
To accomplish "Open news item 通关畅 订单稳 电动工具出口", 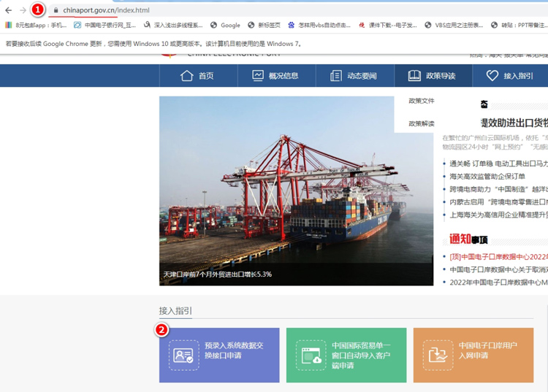I will (x=498, y=164).
